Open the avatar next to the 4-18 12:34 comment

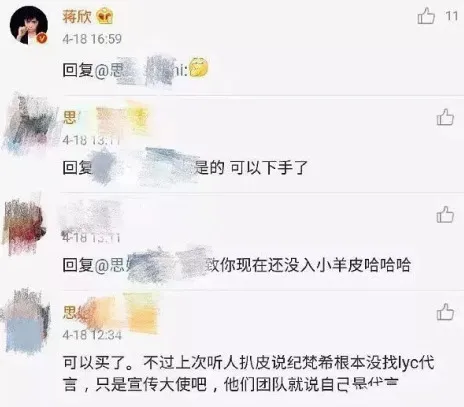point(25,322)
